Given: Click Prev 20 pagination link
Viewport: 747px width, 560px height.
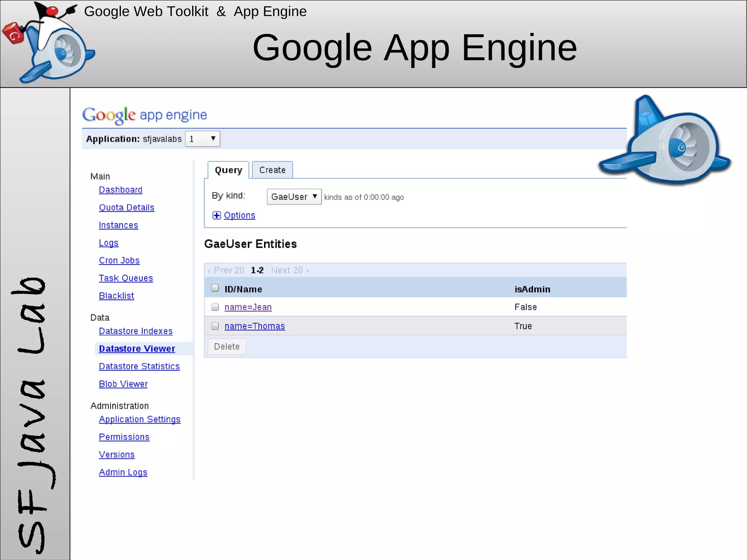Looking at the screenshot, I should (x=226, y=270).
